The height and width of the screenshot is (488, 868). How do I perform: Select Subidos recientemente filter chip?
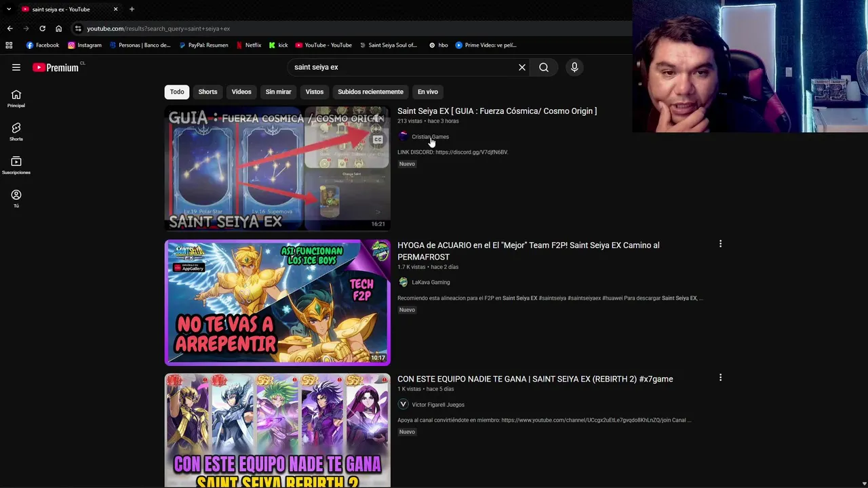370,91
